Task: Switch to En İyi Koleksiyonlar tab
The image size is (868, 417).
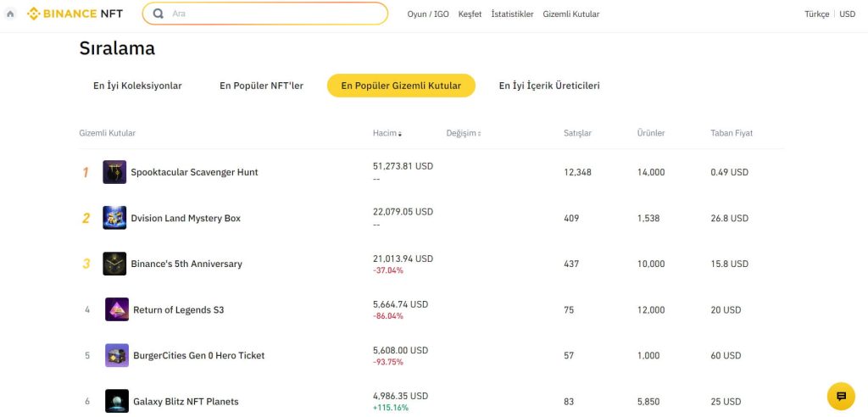Action: coord(137,86)
